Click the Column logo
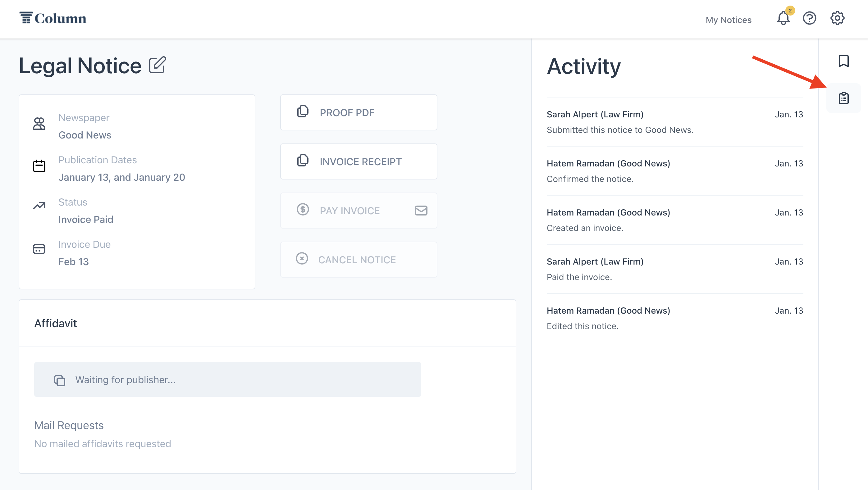868x490 pixels. (x=53, y=18)
